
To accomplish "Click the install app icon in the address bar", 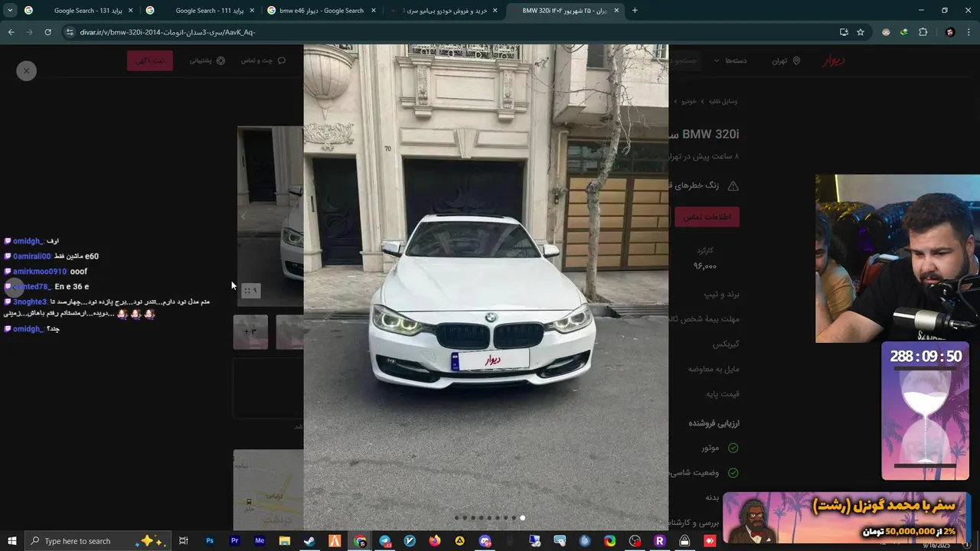I will tap(844, 32).
